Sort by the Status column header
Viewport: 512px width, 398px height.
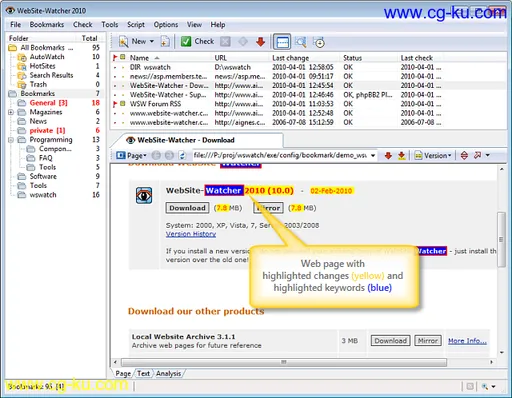click(352, 58)
